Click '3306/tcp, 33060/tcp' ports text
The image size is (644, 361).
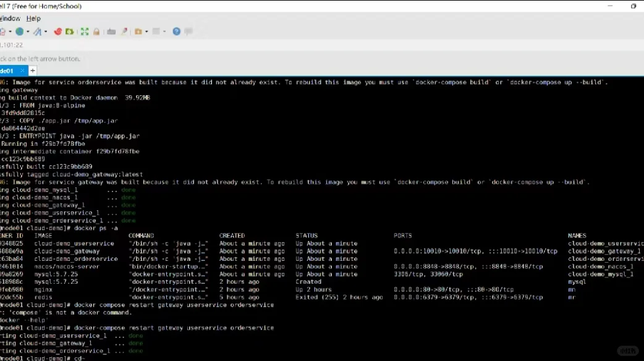point(428,274)
